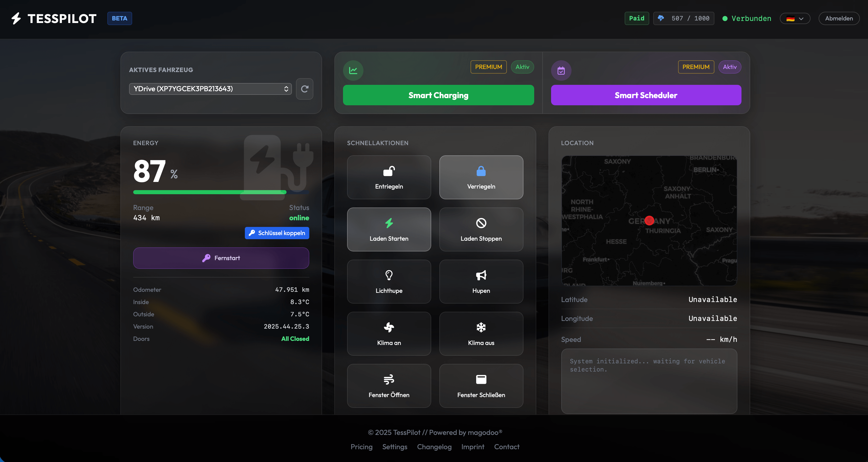The image size is (868, 462).
Task: Click the red location marker on the map
Action: (x=650, y=221)
